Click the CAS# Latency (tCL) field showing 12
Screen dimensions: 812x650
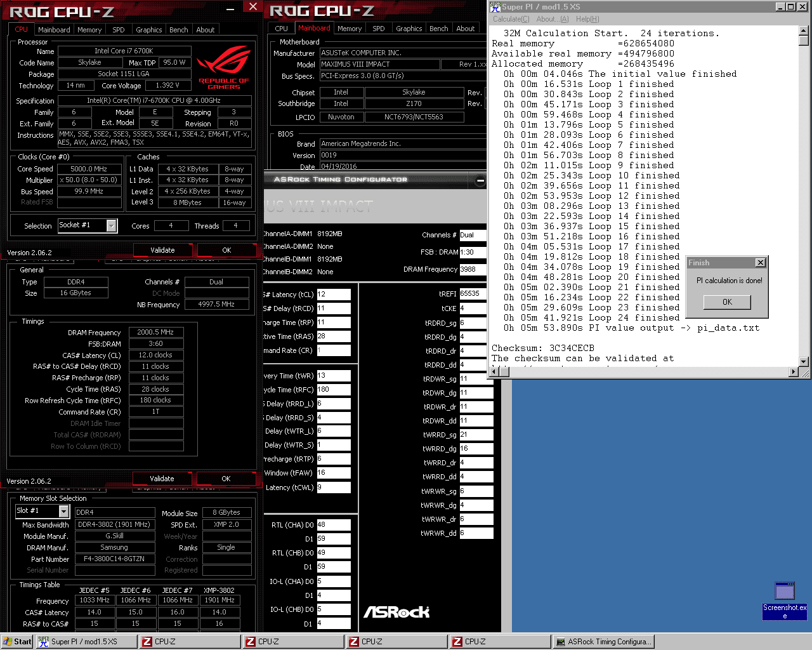pos(334,295)
